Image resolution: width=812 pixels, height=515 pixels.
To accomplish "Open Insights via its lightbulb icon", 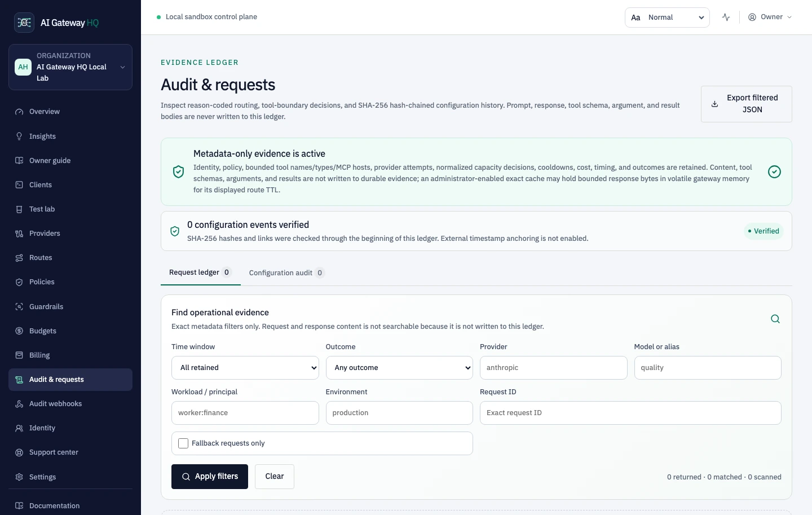I will (19, 137).
